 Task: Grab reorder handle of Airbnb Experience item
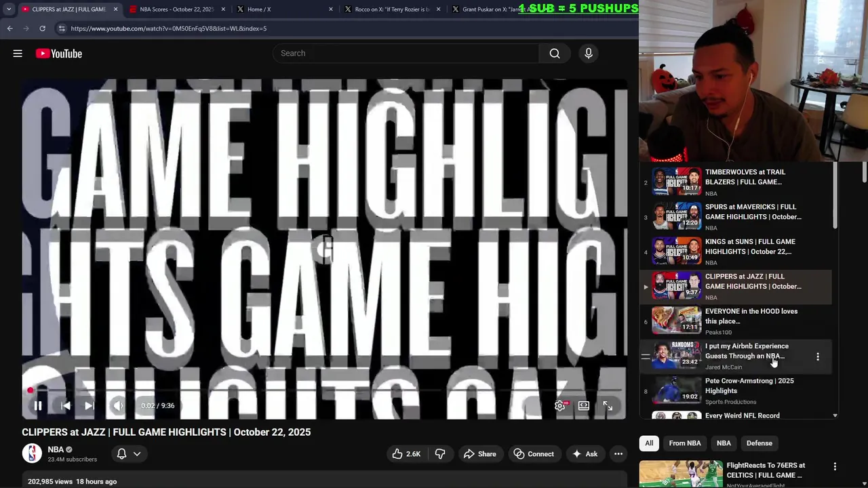[646, 357]
